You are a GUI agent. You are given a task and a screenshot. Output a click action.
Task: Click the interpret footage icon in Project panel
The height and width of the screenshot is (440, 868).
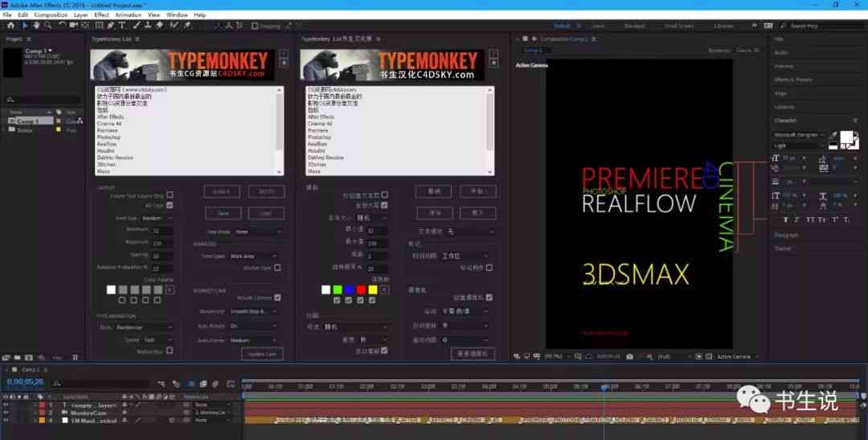[x=6, y=358]
